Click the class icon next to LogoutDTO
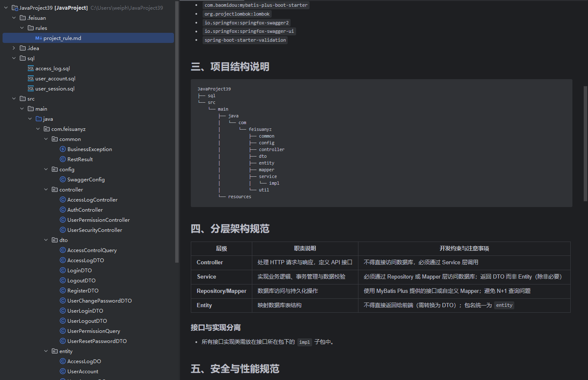Screen dimensions: 588x380 pos(63,281)
